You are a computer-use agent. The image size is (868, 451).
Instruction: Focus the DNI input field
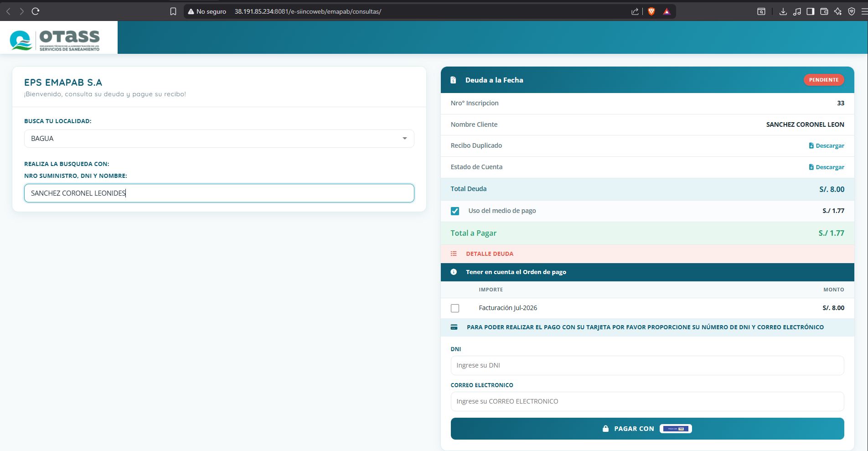(x=647, y=365)
